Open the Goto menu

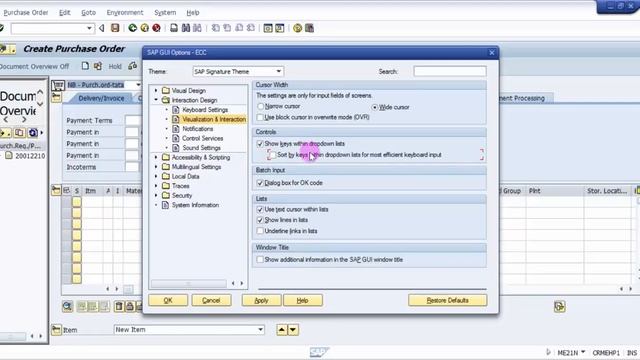coord(88,13)
